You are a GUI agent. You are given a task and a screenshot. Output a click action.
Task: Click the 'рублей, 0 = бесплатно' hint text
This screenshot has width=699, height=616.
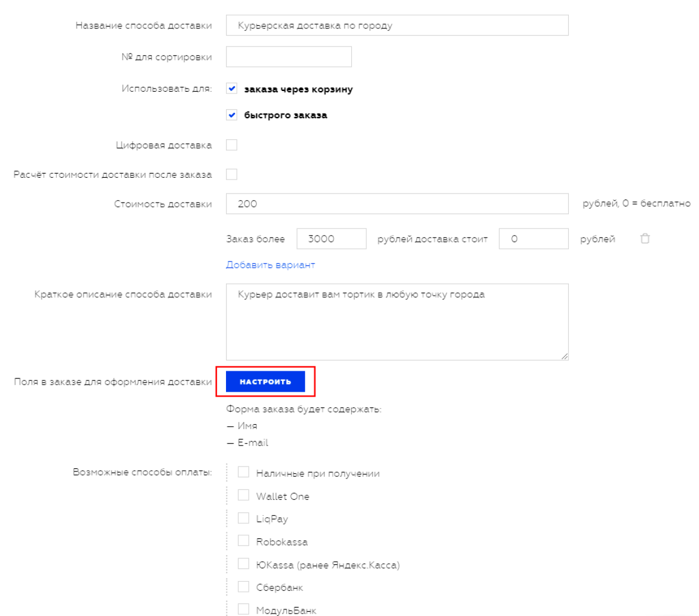click(x=636, y=203)
